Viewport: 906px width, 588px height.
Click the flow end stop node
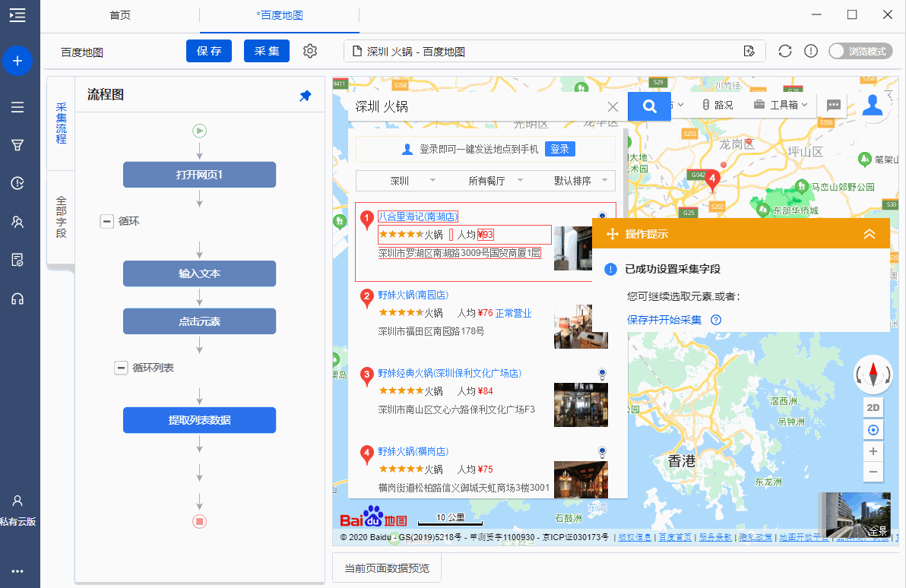(x=199, y=522)
